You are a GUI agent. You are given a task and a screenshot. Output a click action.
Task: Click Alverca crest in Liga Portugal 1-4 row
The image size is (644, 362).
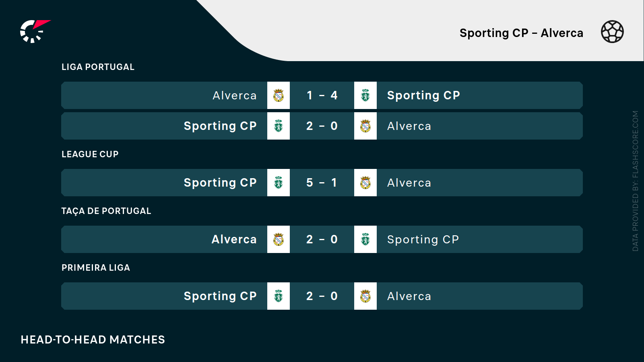point(279,95)
